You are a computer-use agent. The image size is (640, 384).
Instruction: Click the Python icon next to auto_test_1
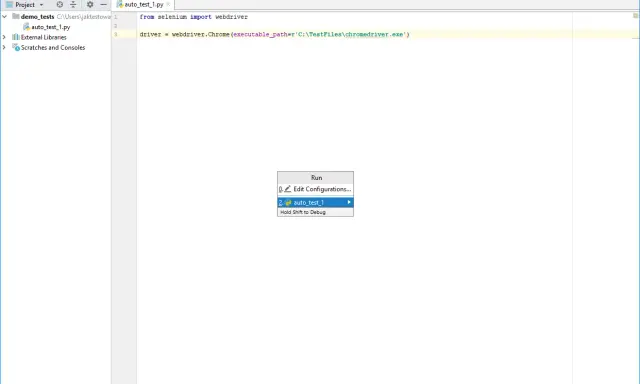[288, 202]
